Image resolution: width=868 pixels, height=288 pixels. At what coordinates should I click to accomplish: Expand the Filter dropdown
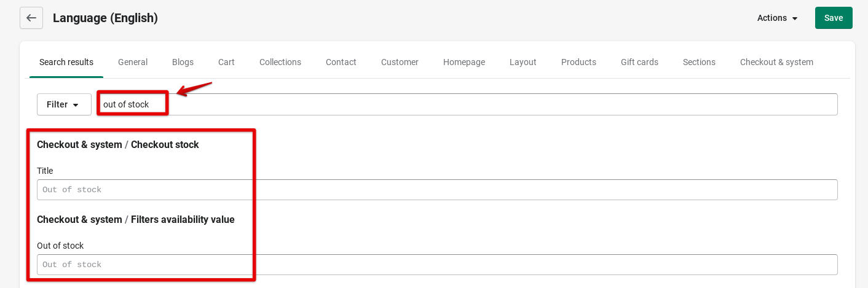click(x=64, y=104)
